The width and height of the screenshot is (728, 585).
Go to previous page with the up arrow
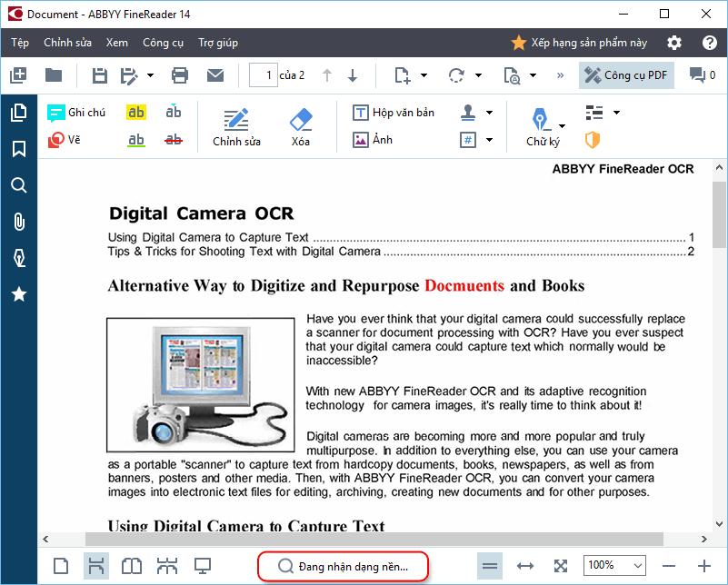click(327, 75)
